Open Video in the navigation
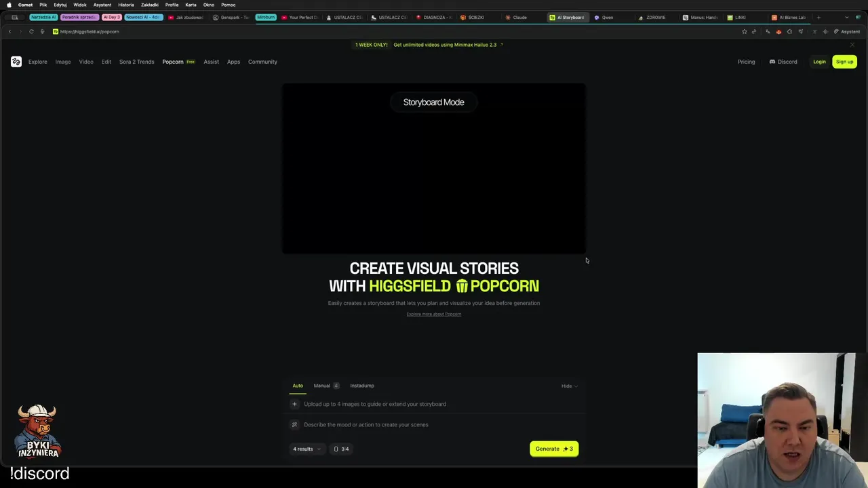The image size is (868, 488). [86, 62]
